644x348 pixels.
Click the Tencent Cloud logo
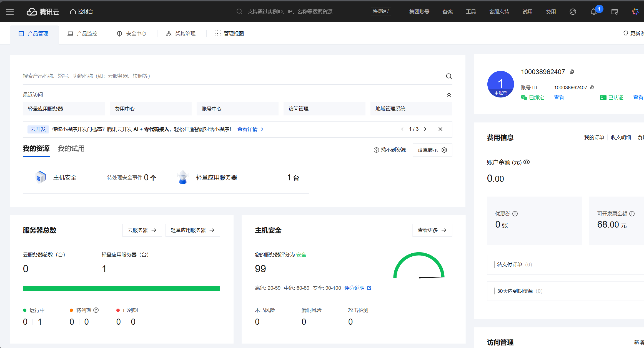(43, 12)
